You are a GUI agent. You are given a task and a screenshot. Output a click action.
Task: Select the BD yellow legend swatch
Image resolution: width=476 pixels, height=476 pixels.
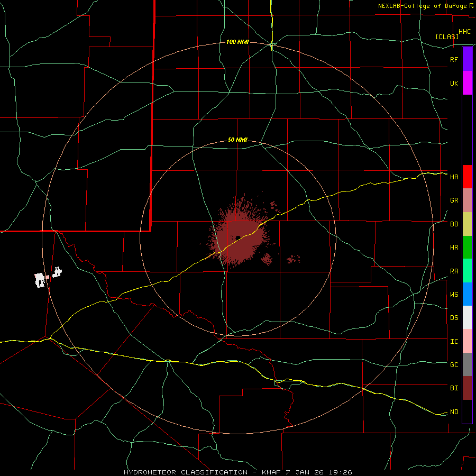(x=467, y=224)
